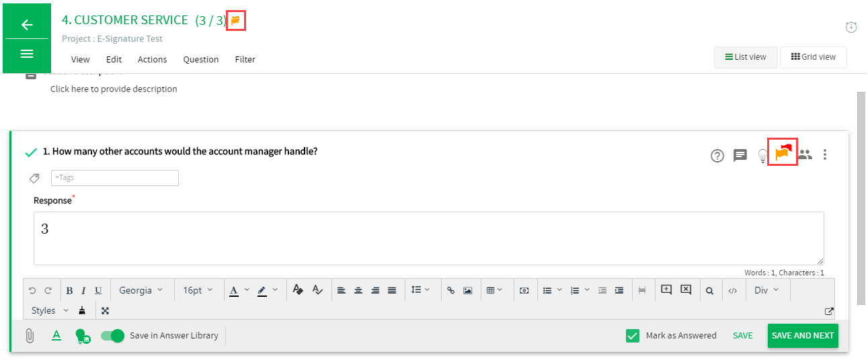The image size is (868, 364).
Task: Click the flag icon beside section title
Action: (235, 21)
